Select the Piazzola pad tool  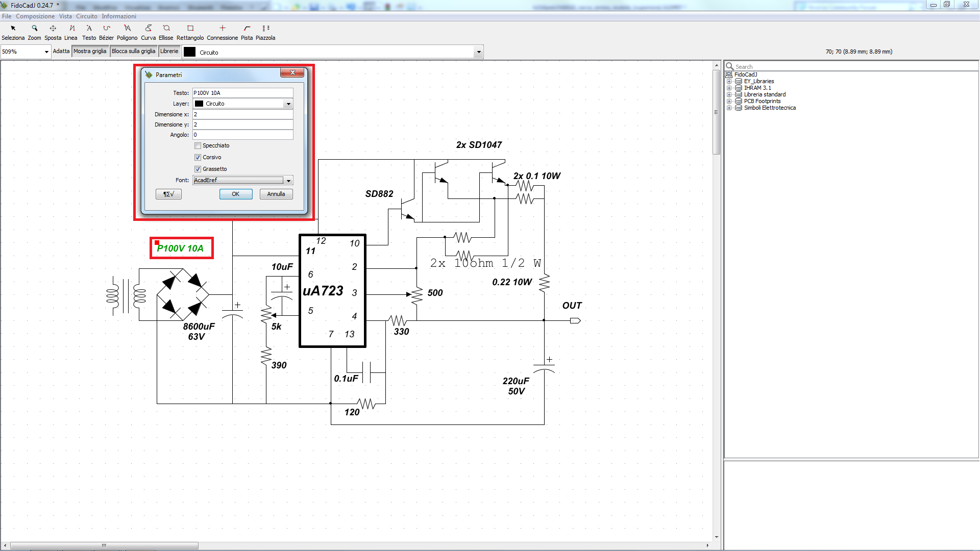coord(265,32)
